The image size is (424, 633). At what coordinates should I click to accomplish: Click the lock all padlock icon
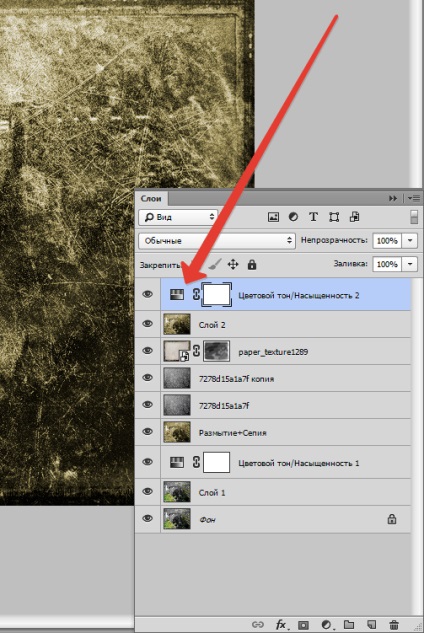(252, 265)
